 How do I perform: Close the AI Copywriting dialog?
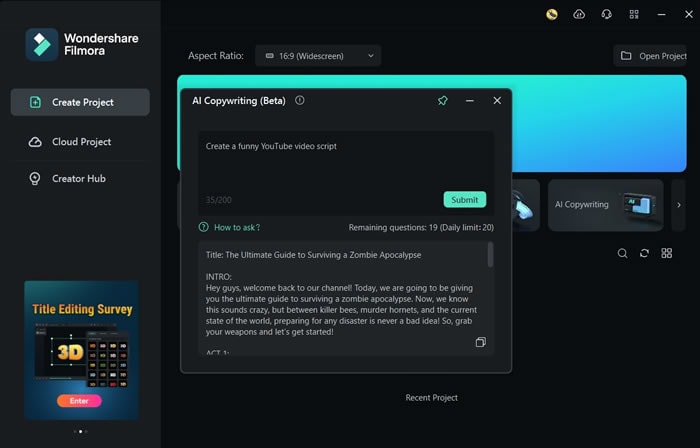point(497,101)
